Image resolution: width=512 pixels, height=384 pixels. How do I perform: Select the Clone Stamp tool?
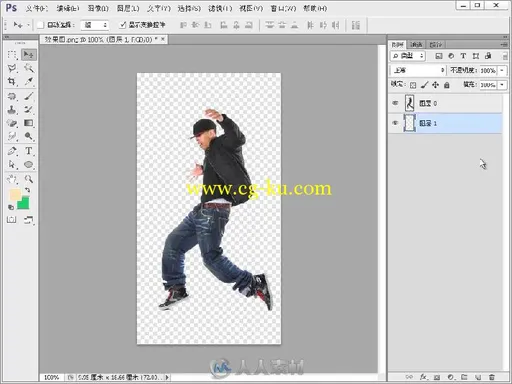click(12, 110)
